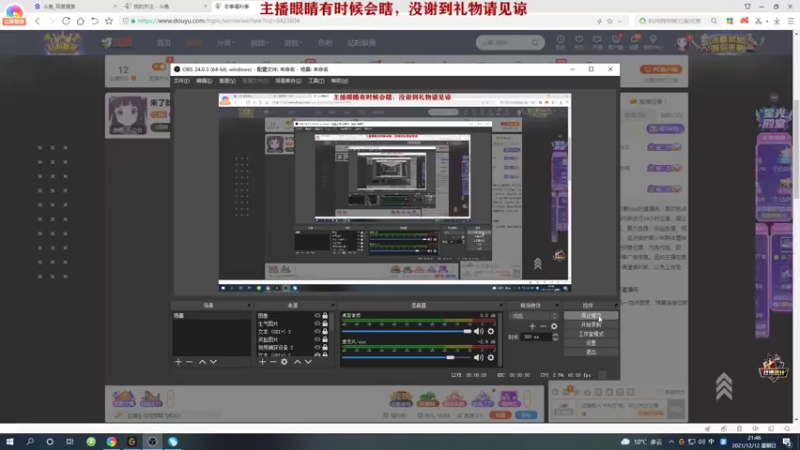800x450 pixels.
Task: Move scene up with arrow icon
Action: (202, 362)
